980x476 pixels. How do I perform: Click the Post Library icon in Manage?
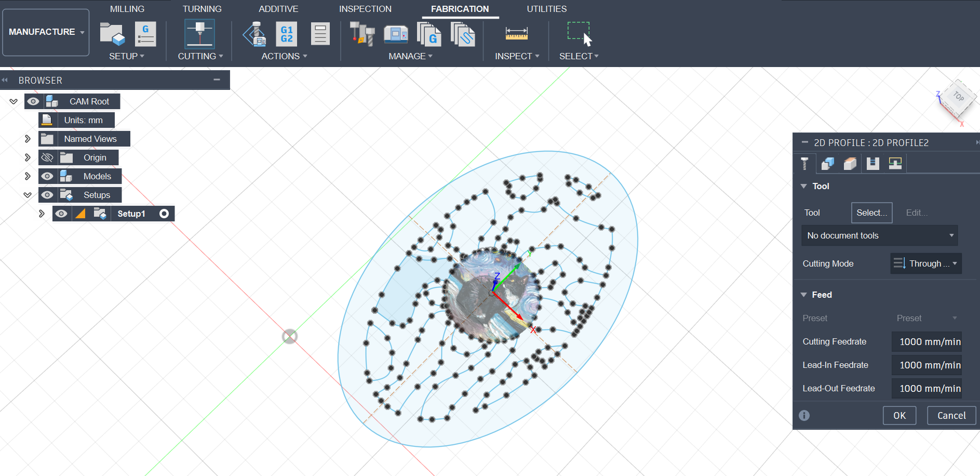point(429,35)
